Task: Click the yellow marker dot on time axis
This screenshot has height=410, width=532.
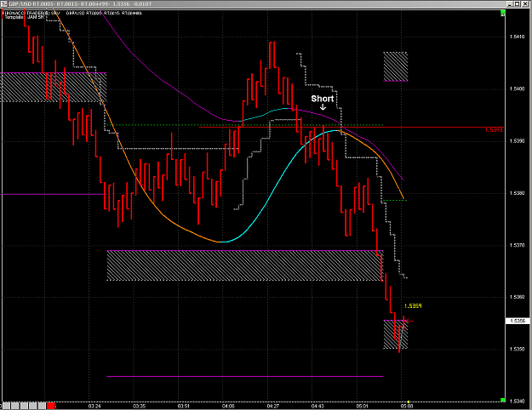Action: coord(409,401)
